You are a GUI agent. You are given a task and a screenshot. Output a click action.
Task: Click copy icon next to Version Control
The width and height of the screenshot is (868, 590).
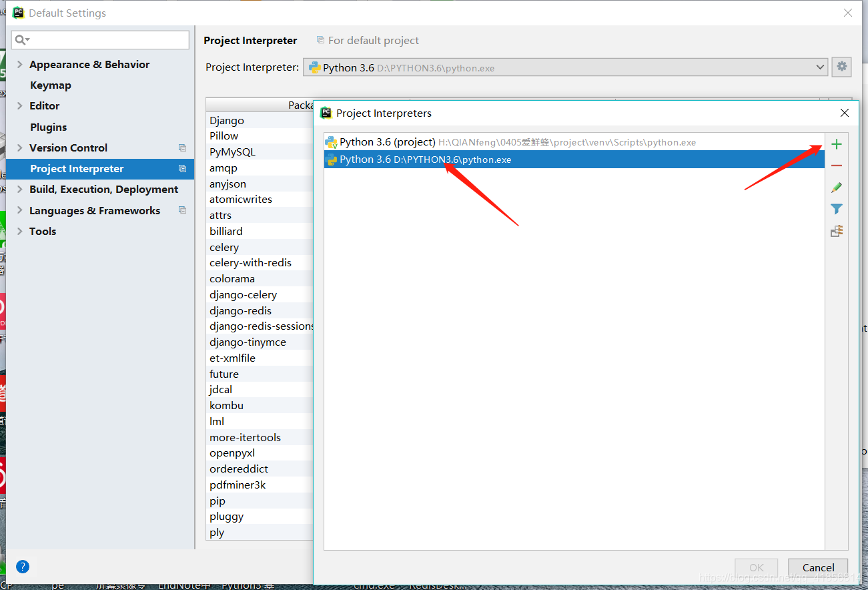(x=182, y=147)
